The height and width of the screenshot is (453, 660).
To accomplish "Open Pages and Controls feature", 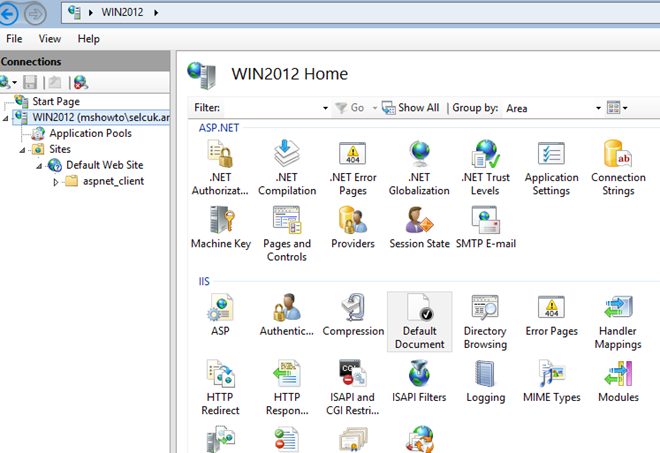I will click(287, 234).
